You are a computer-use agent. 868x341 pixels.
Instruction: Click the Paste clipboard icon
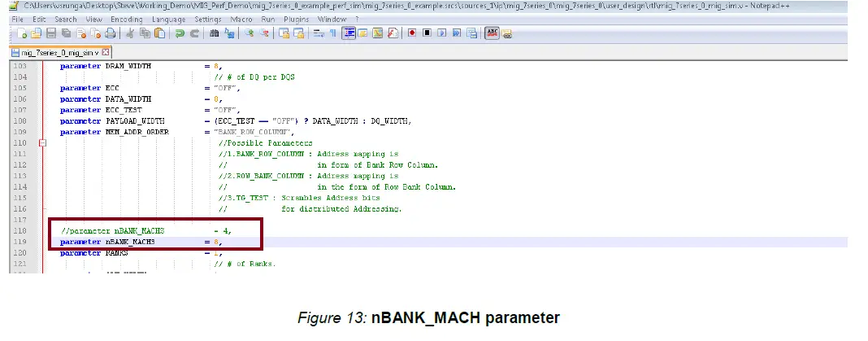[x=160, y=33]
